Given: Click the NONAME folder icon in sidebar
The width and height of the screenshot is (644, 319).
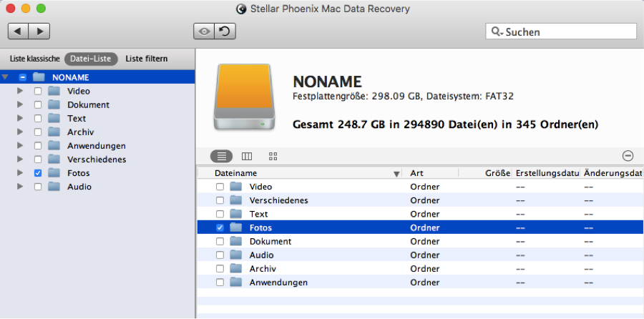Looking at the screenshot, I should [39, 77].
